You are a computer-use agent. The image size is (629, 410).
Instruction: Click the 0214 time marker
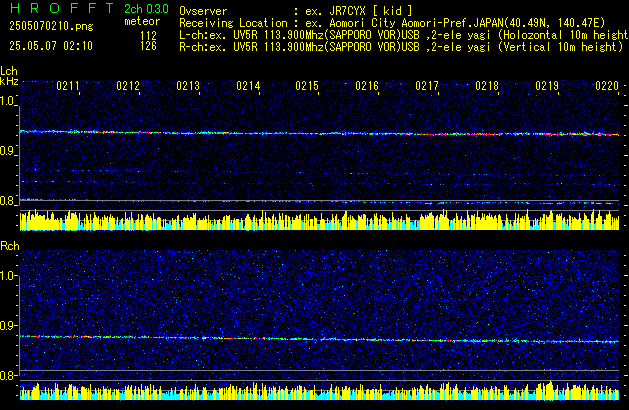point(248,86)
